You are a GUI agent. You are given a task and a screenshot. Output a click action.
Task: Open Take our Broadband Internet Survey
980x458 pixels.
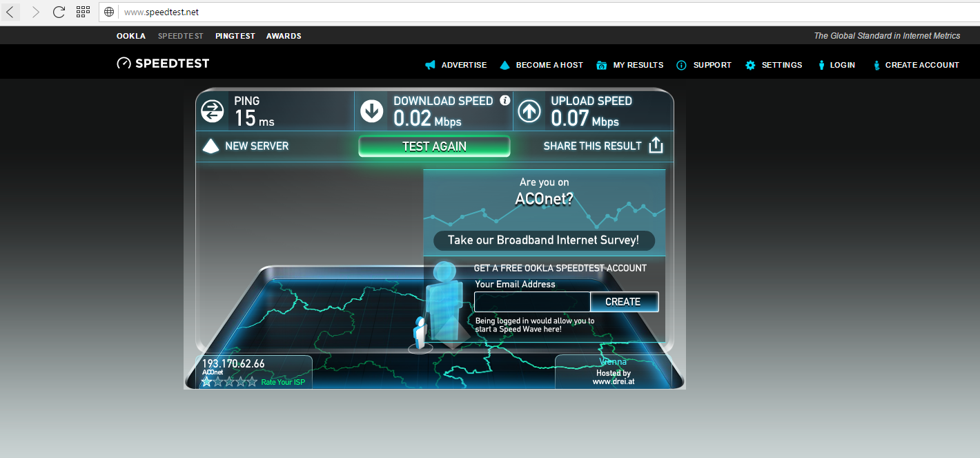tap(544, 240)
